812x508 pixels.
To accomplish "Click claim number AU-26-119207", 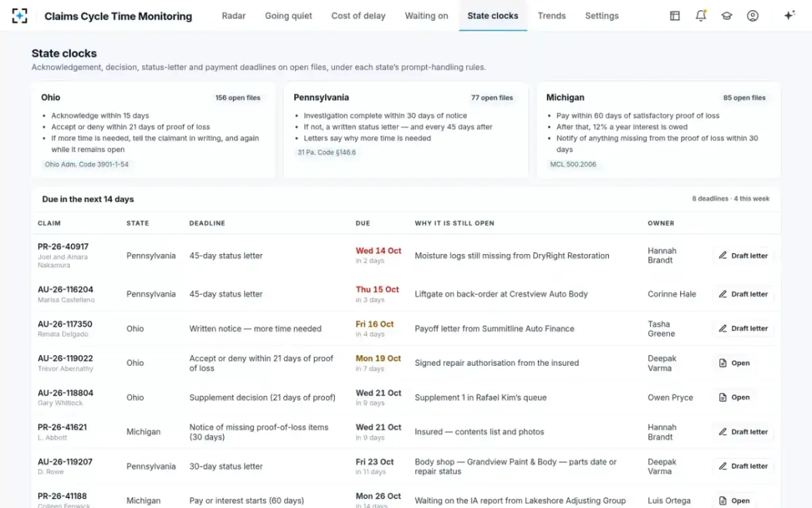I will (66, 462).
